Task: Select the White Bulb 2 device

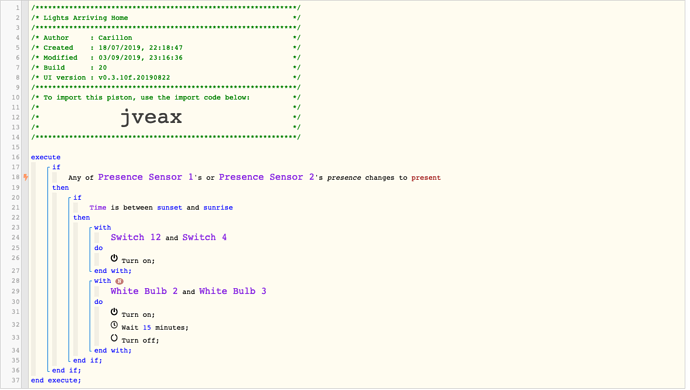Action: tap(144, 291)
